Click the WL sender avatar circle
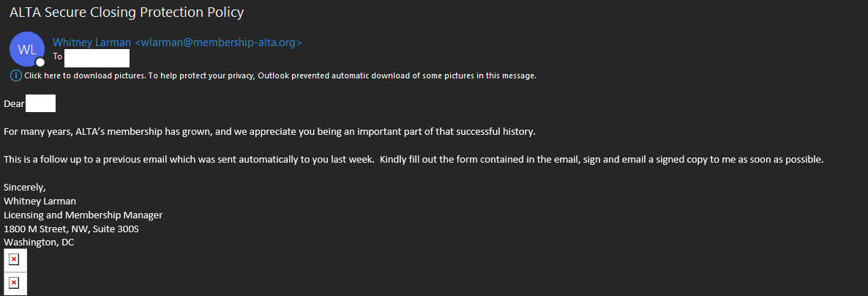 click(27, 49)
